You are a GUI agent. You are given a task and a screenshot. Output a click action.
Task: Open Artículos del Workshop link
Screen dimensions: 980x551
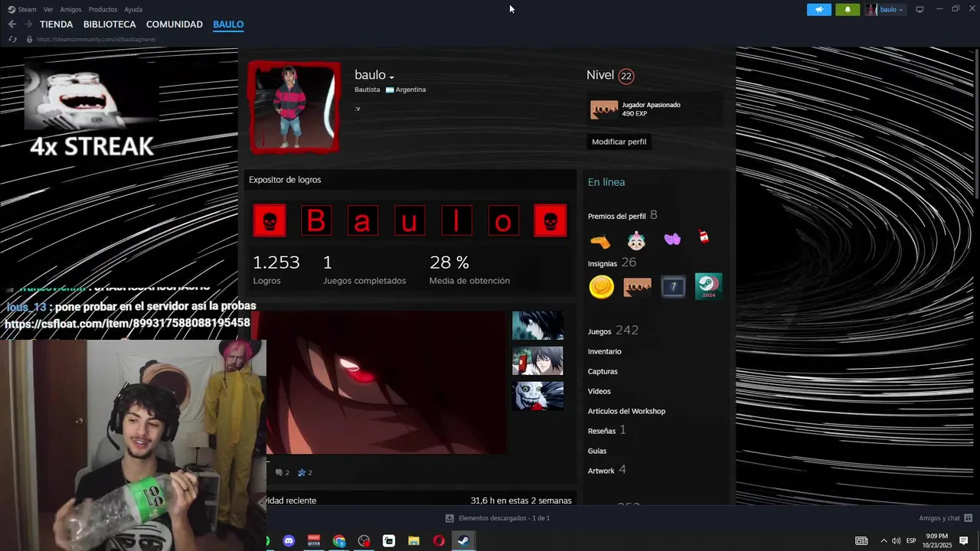[626, 411]
